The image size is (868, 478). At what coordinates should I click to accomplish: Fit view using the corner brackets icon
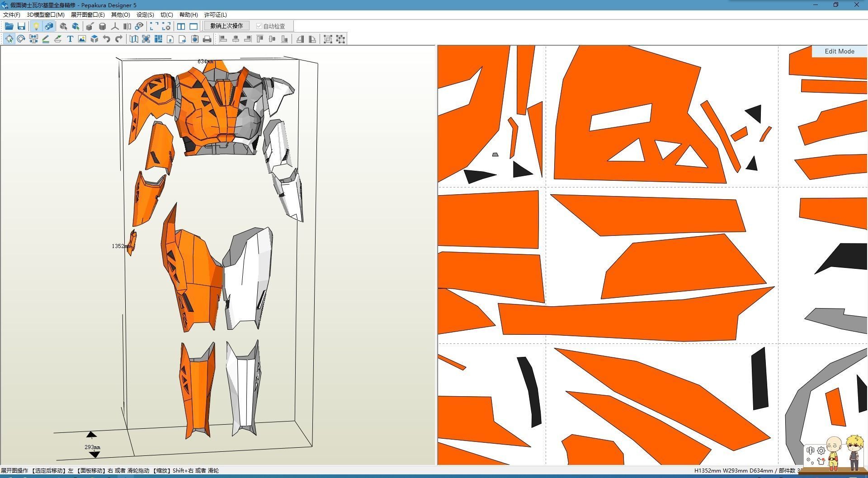click(x=154, y=26)
